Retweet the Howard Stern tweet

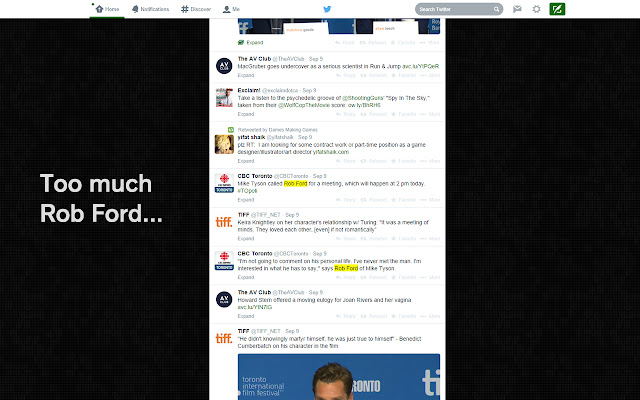[373, 316]
